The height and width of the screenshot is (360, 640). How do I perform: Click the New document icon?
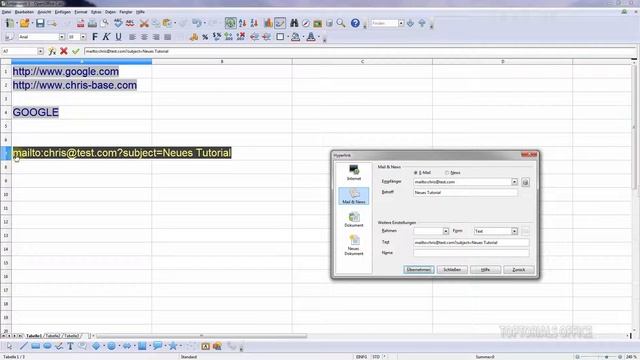pyautogui.click(x=10, y=23)
